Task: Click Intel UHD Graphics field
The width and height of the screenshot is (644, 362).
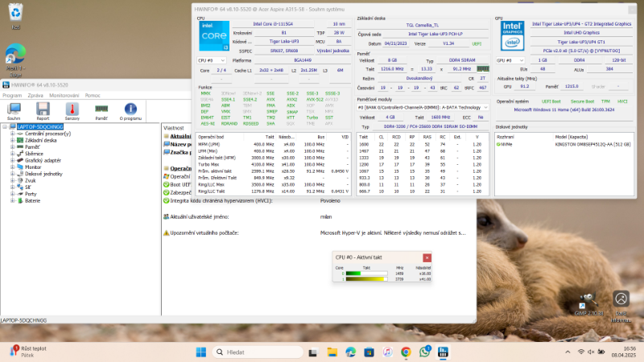Action: (x=581, y=33)
